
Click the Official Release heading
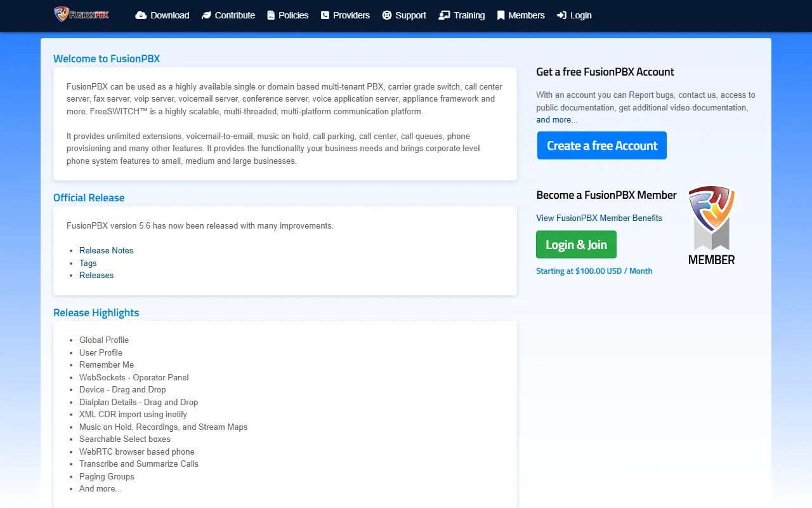point(89,197)
